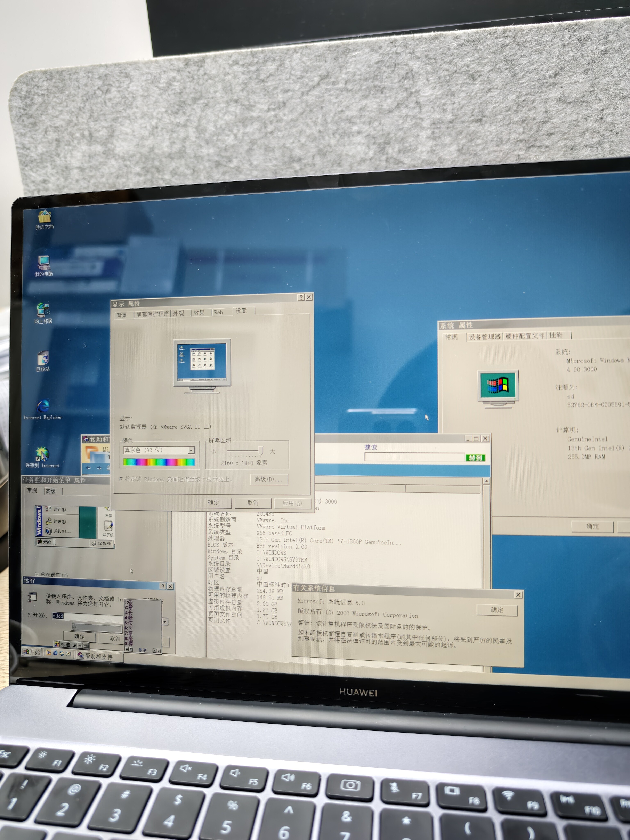Open 回收站 recycle bin icon
The image size is (630, 840).
43,358
